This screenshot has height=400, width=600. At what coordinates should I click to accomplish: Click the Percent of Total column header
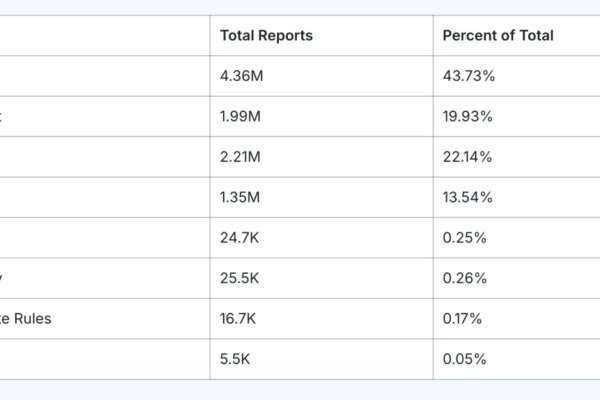pyautogui.click(x=497, y=36)
